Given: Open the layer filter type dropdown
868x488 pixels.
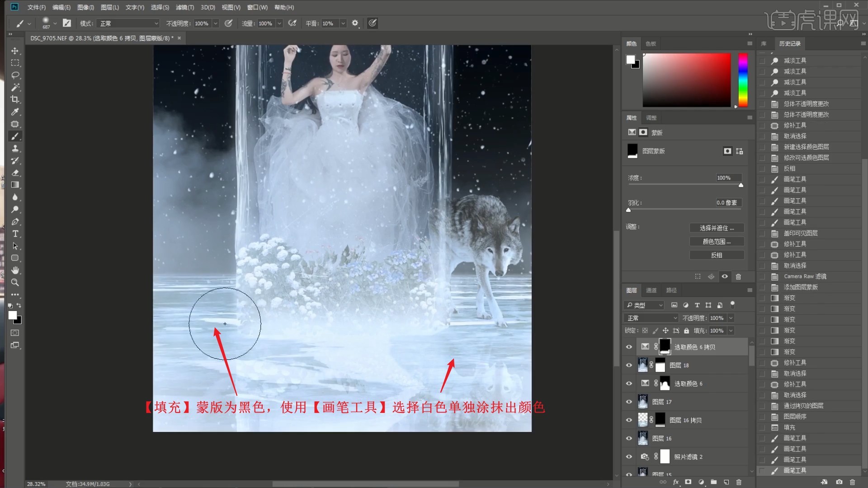Looking at the screenshot, I should [644, 305].
